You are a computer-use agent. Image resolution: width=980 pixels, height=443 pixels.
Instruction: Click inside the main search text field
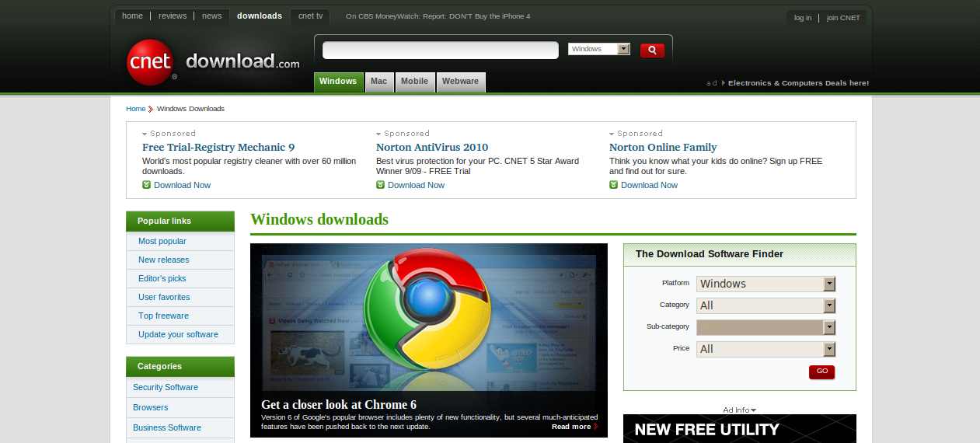440,50
